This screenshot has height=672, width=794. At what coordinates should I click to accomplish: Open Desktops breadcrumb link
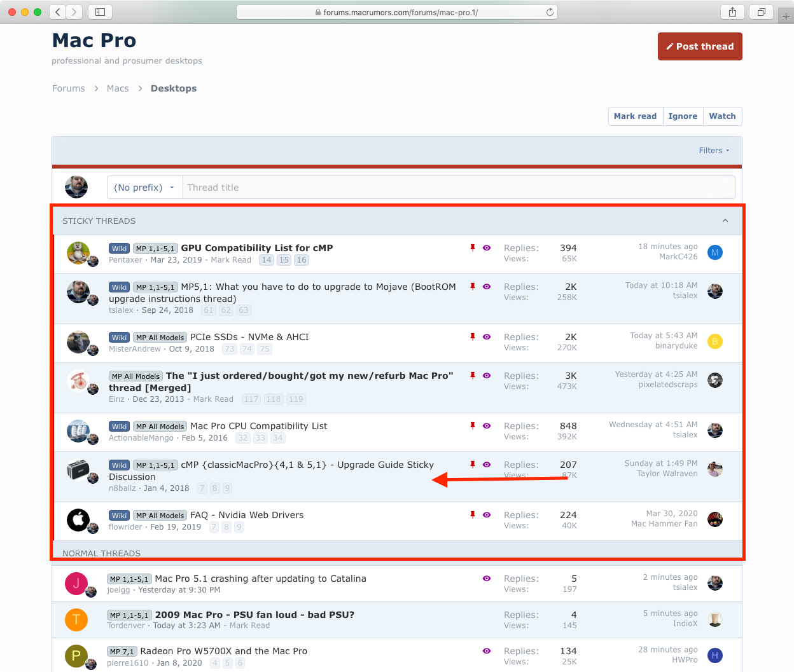174,88
